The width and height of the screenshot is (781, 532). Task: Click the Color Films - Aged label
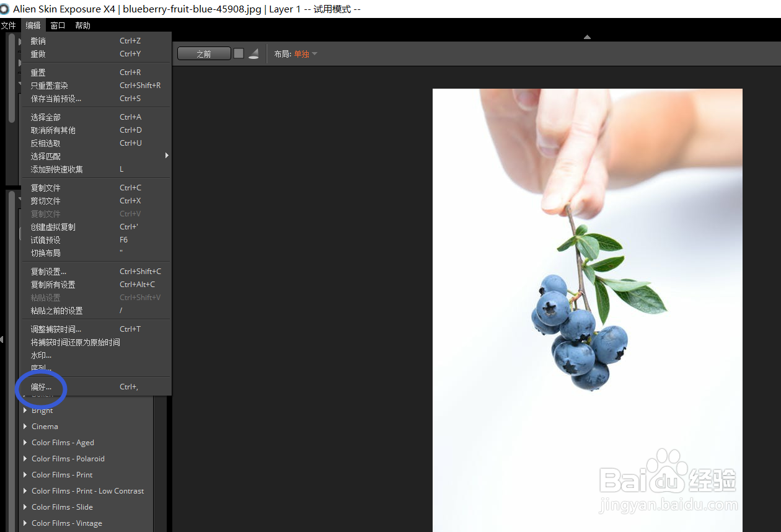click(x=63, y=443)
